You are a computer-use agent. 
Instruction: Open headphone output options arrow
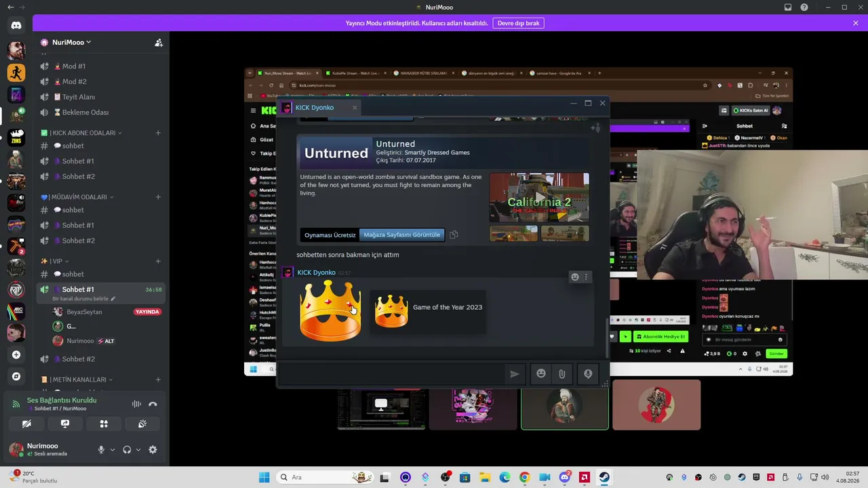tap(138, 449)
